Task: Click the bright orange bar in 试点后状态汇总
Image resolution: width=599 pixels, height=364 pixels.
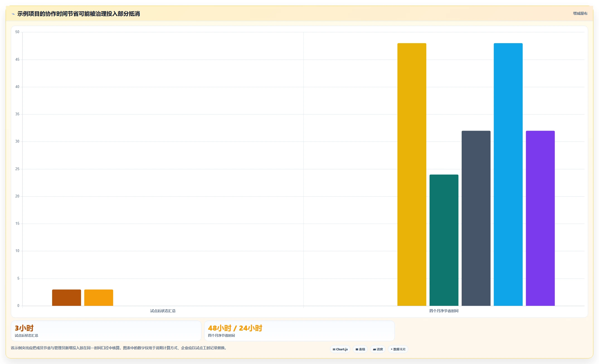Action: point(99,298)
